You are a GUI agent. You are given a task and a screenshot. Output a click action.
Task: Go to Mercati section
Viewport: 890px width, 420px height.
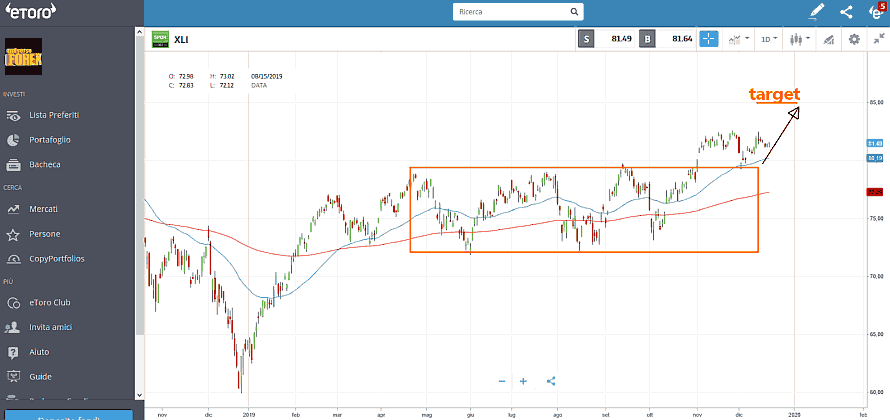(x=44, y=209)
